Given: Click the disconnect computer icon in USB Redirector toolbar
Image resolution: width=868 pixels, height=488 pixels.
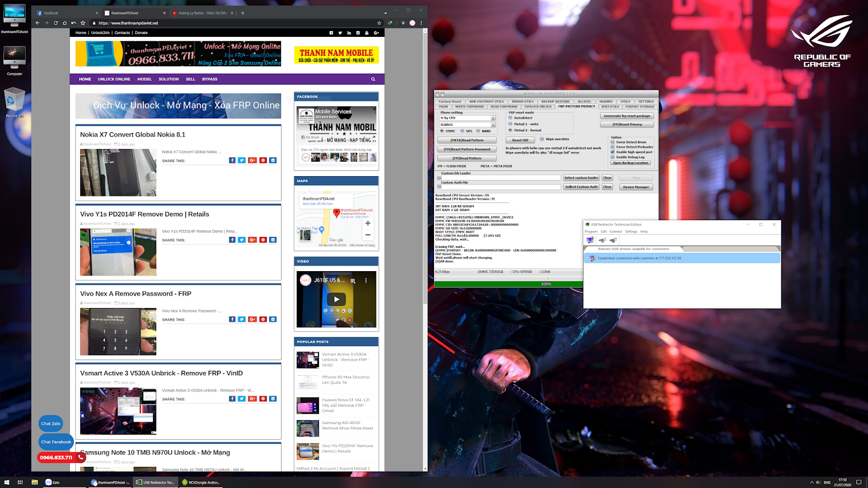Looking at the screenshot, I should [x=590, y=240].
